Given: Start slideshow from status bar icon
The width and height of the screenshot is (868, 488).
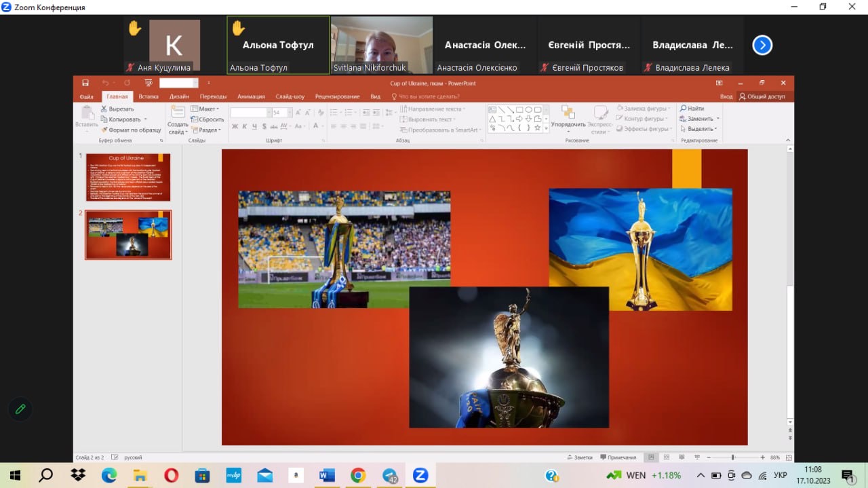Looking at the screenshot, I should point(698,457).
